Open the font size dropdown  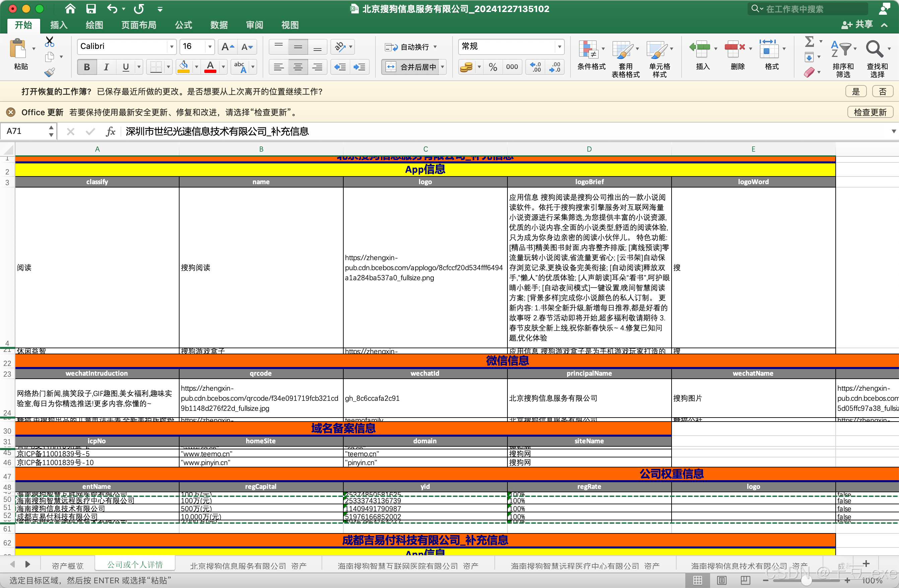[210, 47]
